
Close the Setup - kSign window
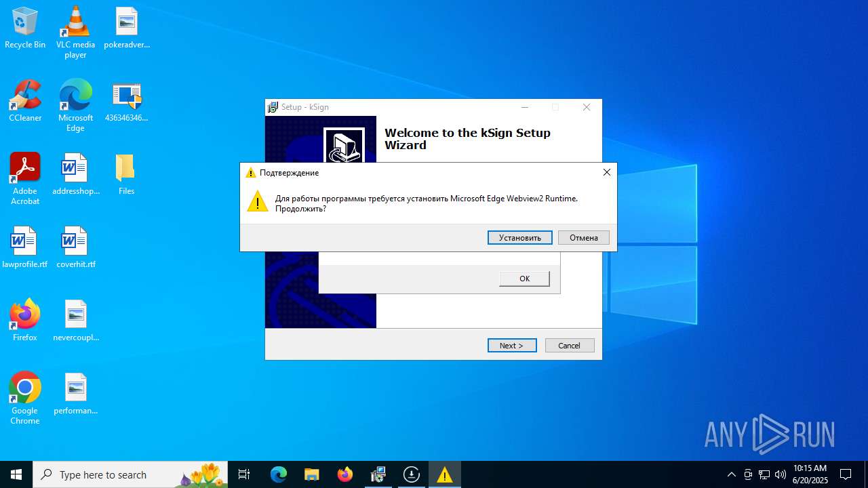click(587, 107)
